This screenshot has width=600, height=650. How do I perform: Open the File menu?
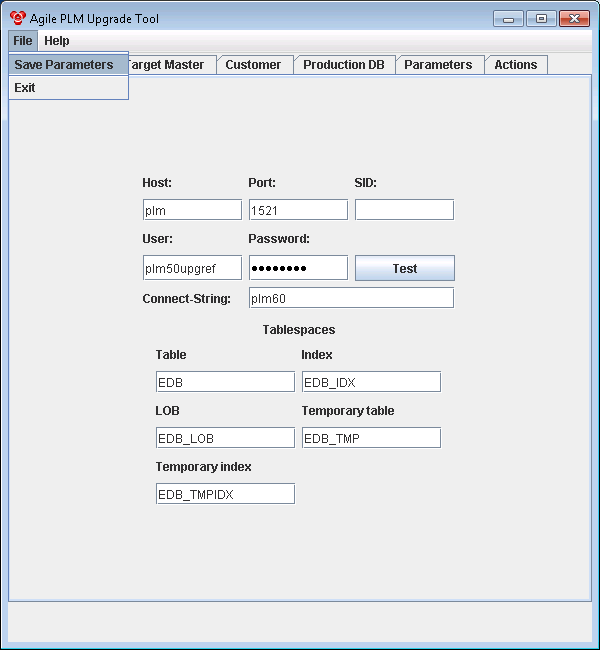coord(23,41)
